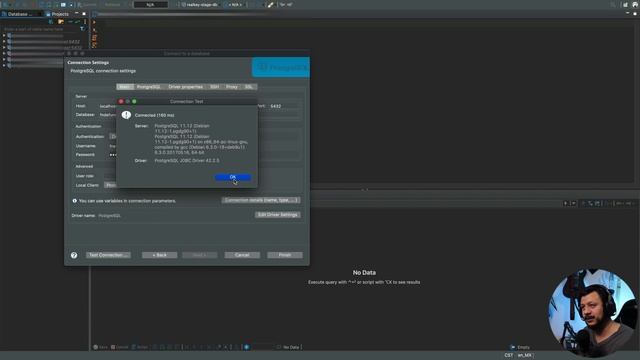
Task: Click the Save button in the results bar
Action: tap(100, 347)
